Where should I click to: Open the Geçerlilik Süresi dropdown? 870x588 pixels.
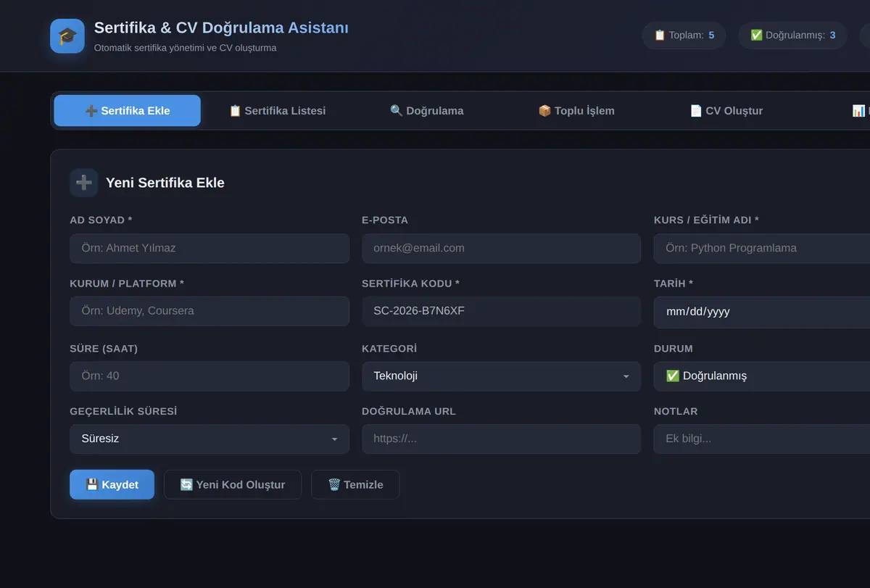pyautogui.click(x=210, y=439)
